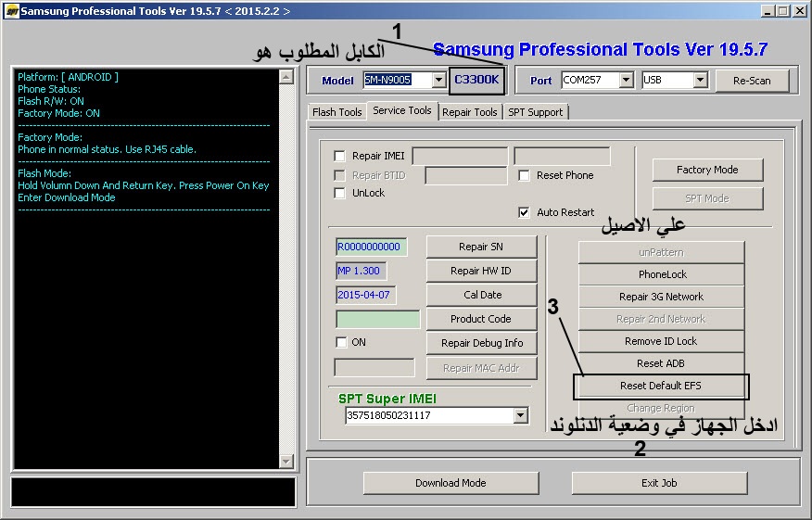Open the Model dropdown showing SM-N9005

(x=438, y=80)
